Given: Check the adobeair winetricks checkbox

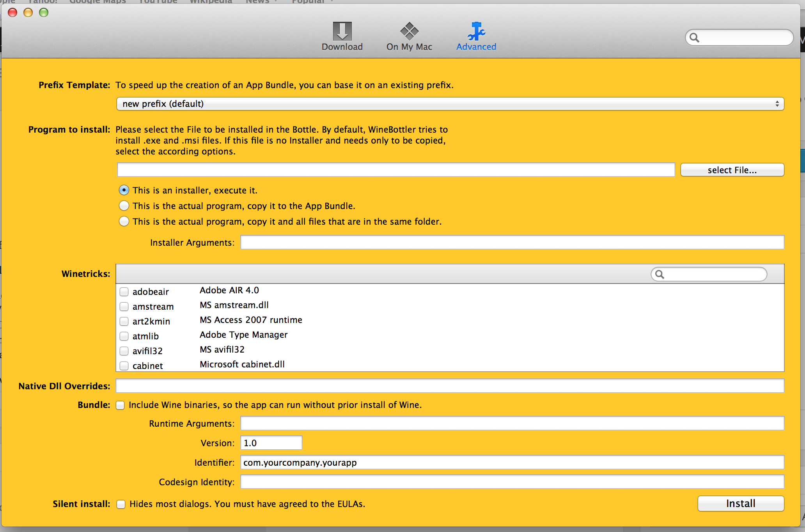Looking at the screenshot, I should (x=124, y=292).
